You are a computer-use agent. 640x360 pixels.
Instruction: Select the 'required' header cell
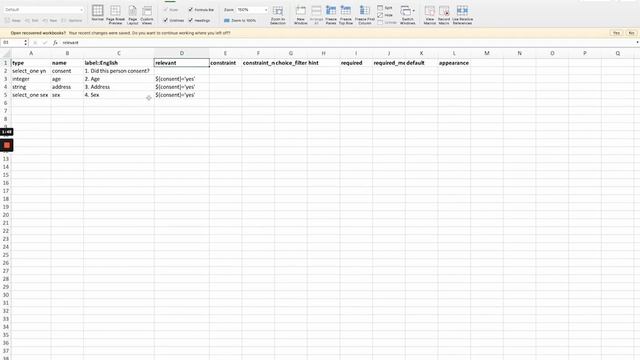356,63
